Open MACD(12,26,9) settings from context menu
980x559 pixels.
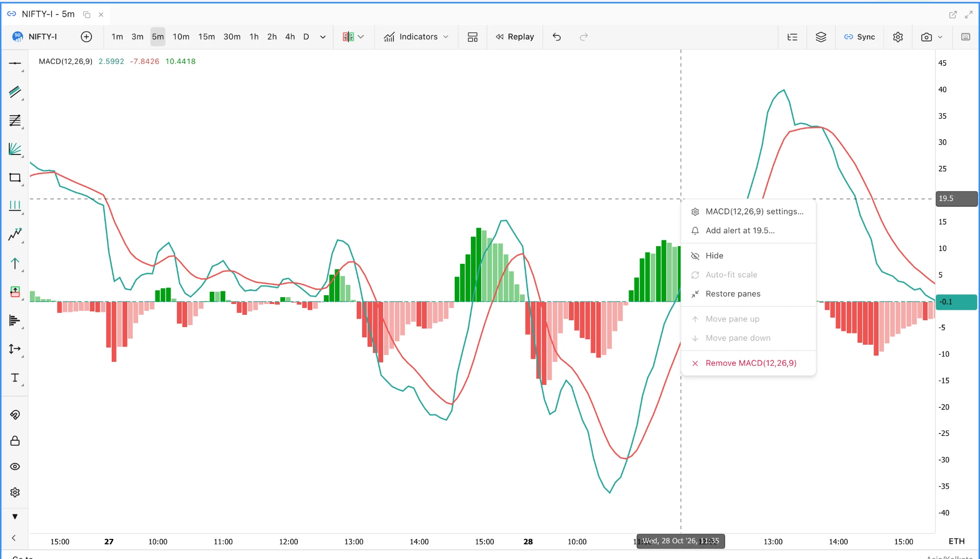tap(748, 211)
